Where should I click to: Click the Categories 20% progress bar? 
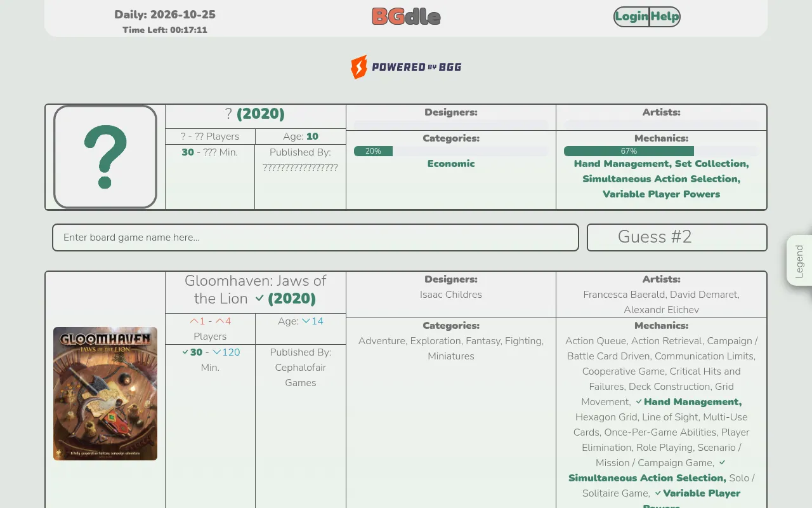pos(451,151)
